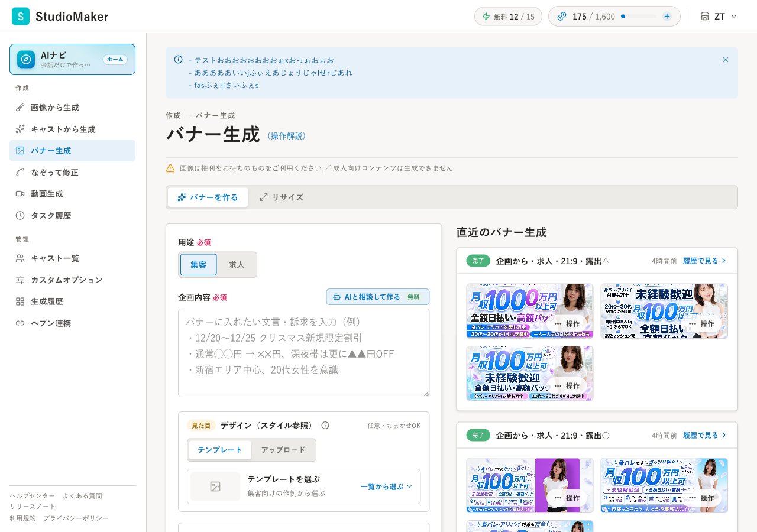This screenshot has height=532, width=757.
Task: Select テンプレート design tab
Action: click(220, 450)
